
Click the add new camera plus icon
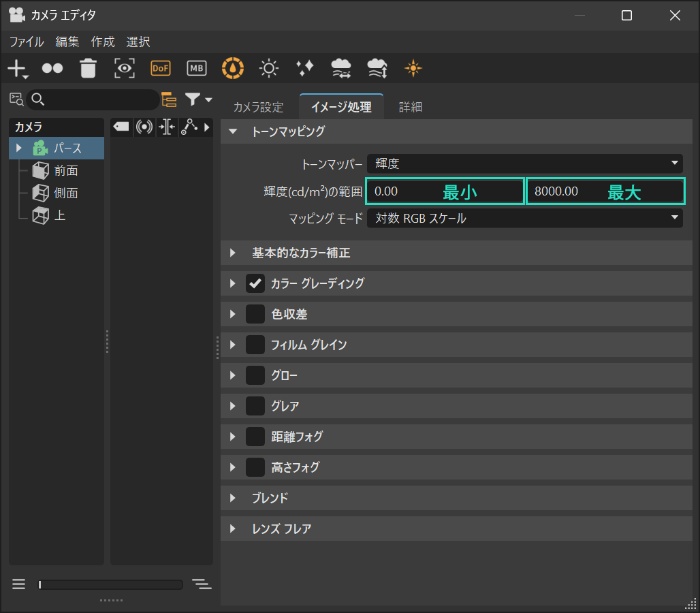point(16,68)
